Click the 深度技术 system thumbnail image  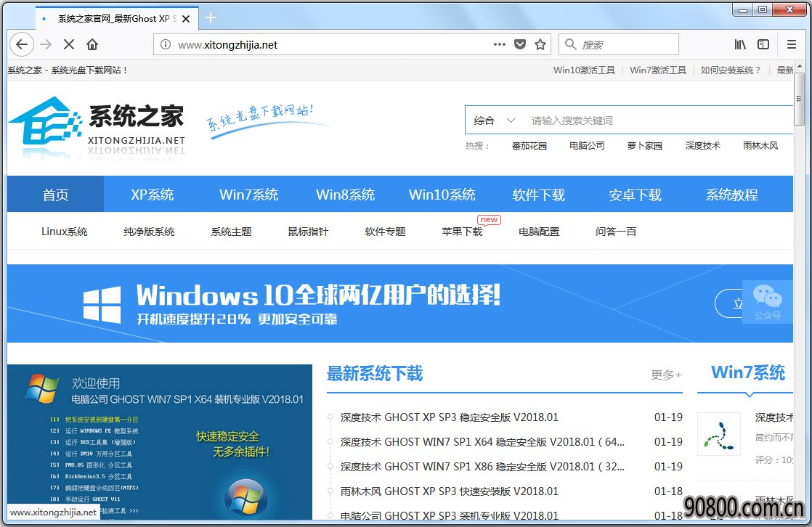[719, 434]
